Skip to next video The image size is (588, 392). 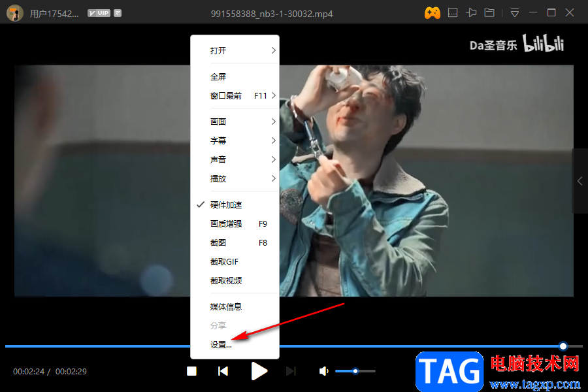pos(291,371)
